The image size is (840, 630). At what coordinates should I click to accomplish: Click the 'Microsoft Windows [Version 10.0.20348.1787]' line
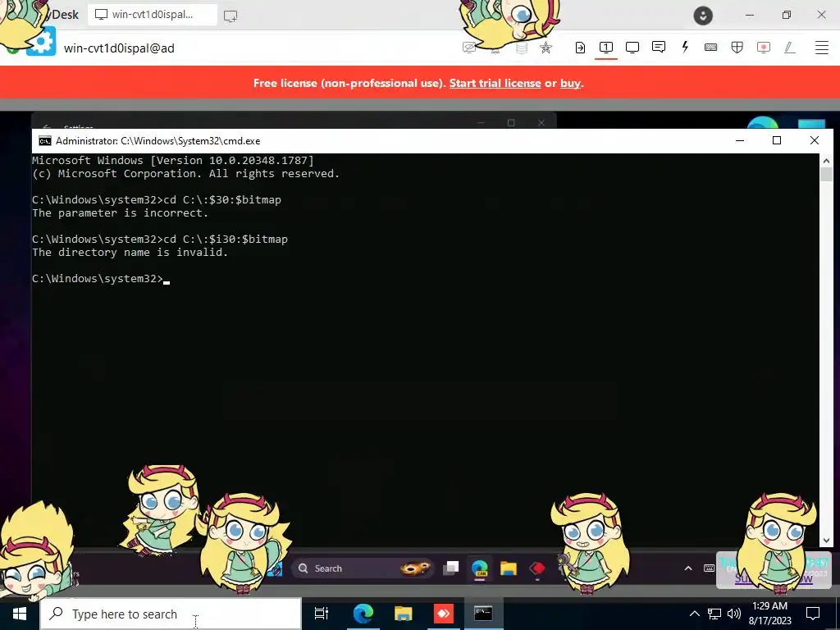click(x=173, y=160)
